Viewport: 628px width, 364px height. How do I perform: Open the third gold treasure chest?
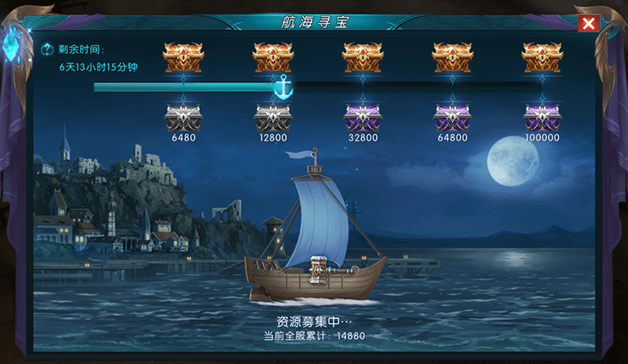point(363,57)
